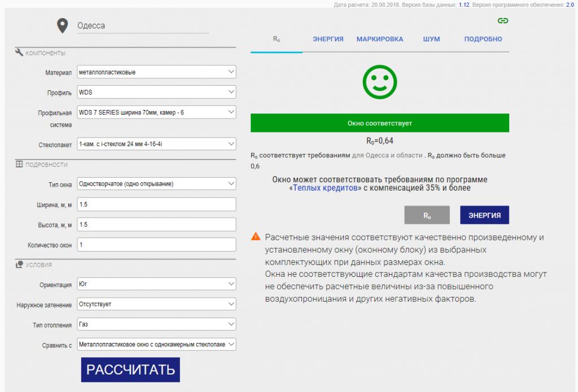Viewport: 578px width, 392px height.
Task: Click the green smiley face icon
Action: (380, 82)
